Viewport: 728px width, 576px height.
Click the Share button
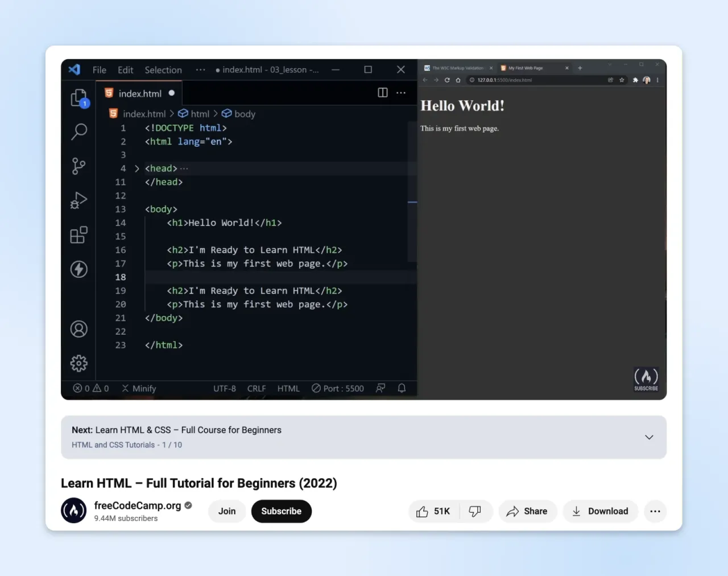click(x=527, y=511)
